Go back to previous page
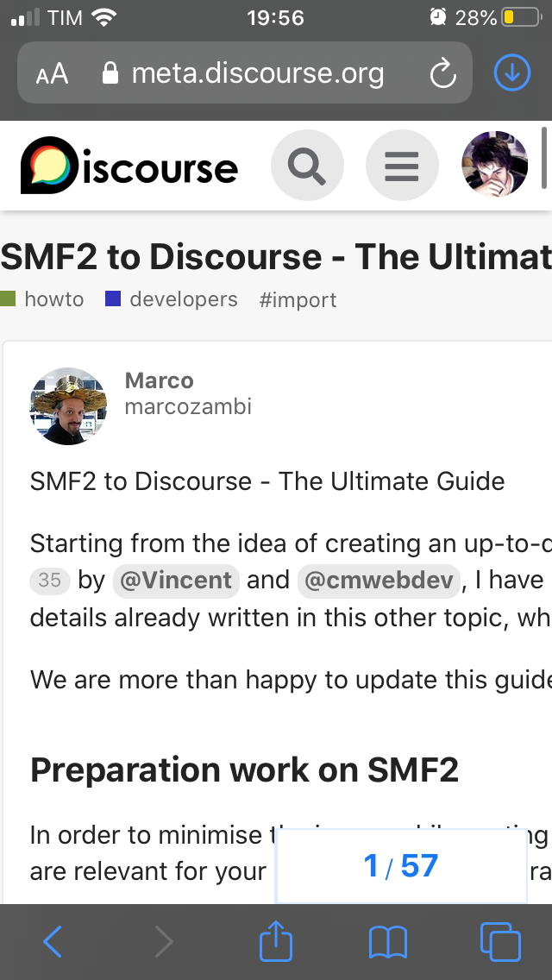This screenshot has height=980, width=552. pyautogui.click(x=53, y=942)
